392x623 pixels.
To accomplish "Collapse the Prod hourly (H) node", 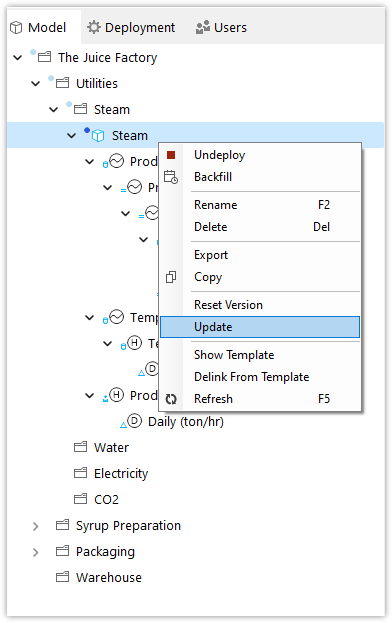I will (90, 395).
